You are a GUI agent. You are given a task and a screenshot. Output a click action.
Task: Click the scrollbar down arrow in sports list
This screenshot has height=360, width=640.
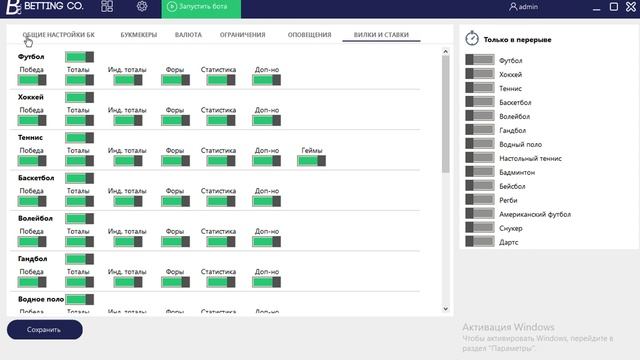coord(445,309)
